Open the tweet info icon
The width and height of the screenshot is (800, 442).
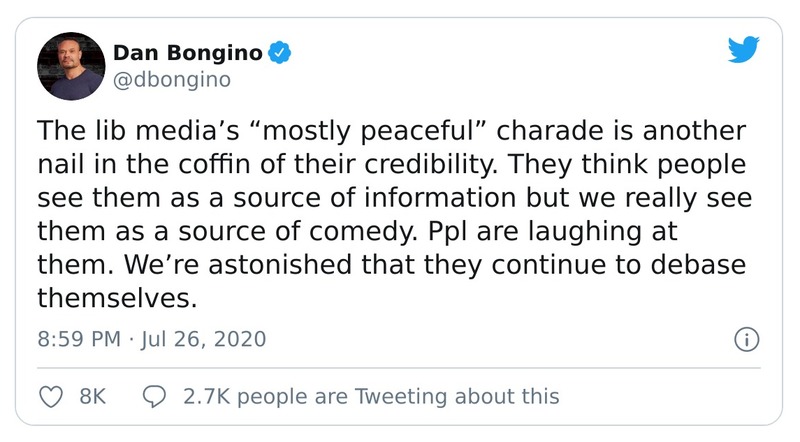tap(746, 339)
